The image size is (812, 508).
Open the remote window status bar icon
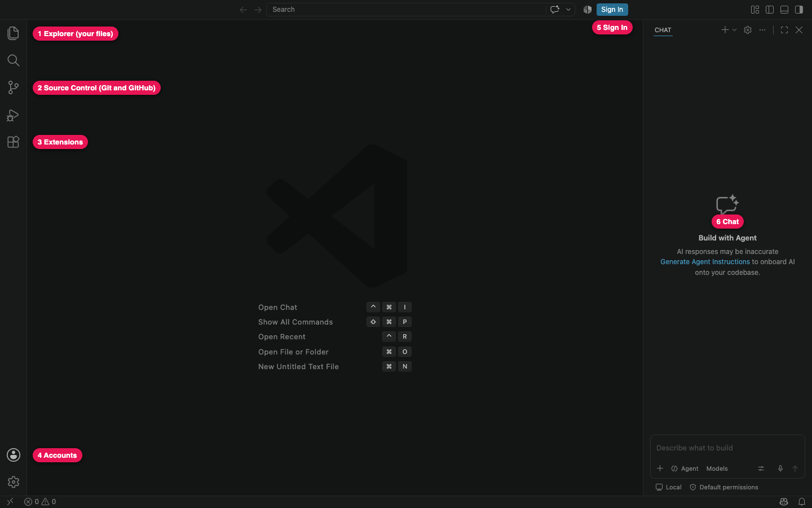pyautogui.click(x=10, y=502)
